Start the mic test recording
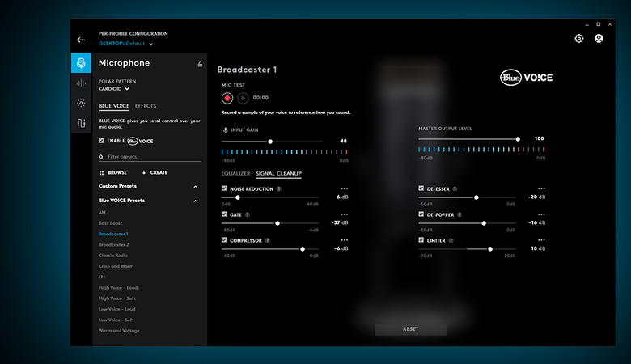This screenshot has height=364, width=631. 227,98
